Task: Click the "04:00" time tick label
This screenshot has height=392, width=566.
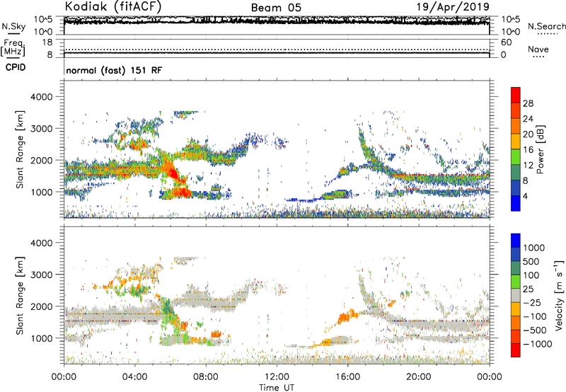Action: 134,377
